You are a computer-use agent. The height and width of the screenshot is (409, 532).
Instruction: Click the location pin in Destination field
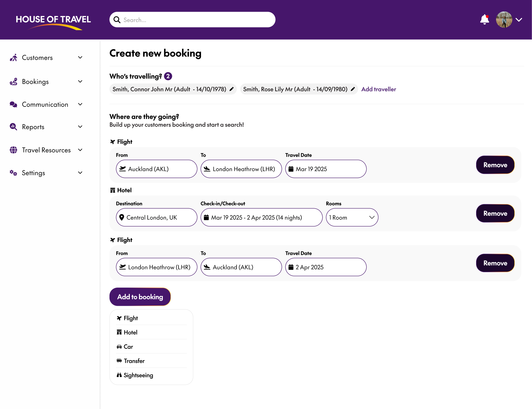coord(122,217)
